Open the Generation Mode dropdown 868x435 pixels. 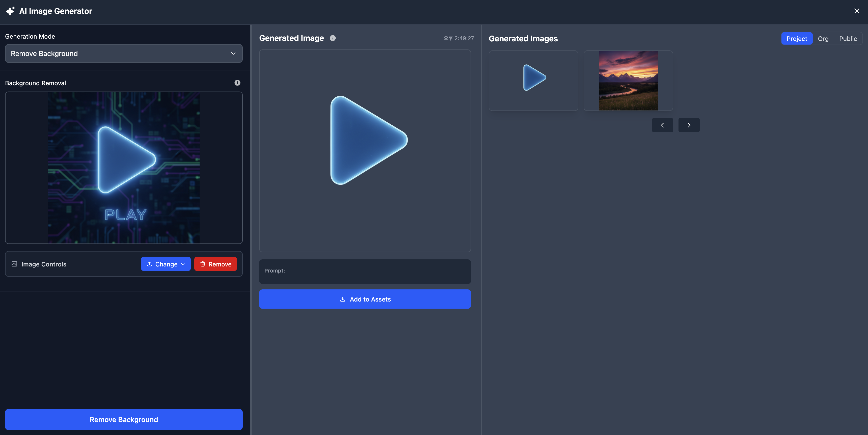124,53
